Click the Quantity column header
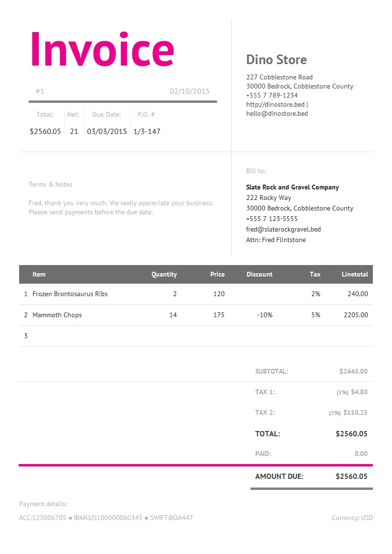Screen dimensions: 392x554 164,274
